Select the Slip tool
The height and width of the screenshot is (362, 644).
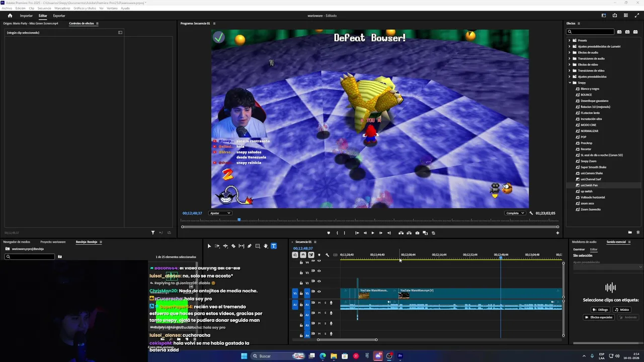coord(242,246)
